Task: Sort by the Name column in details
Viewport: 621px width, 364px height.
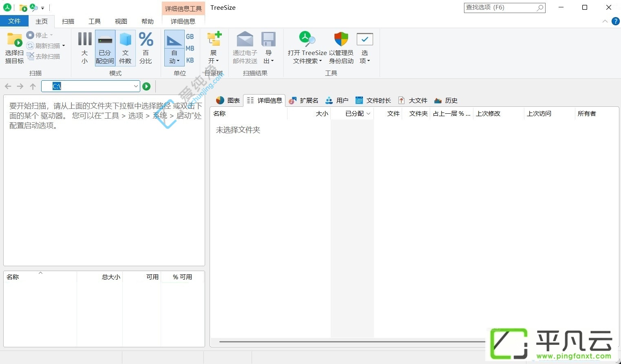Action: point(249,114)
